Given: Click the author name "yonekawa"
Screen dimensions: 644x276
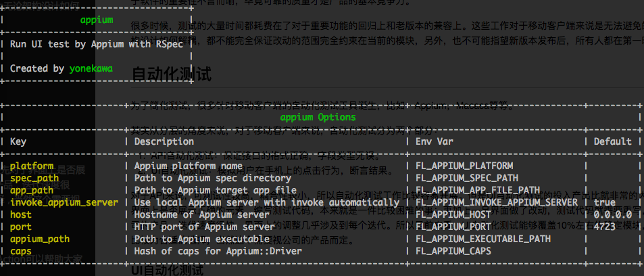Looking at the screenshot, I should click(91, 68).
